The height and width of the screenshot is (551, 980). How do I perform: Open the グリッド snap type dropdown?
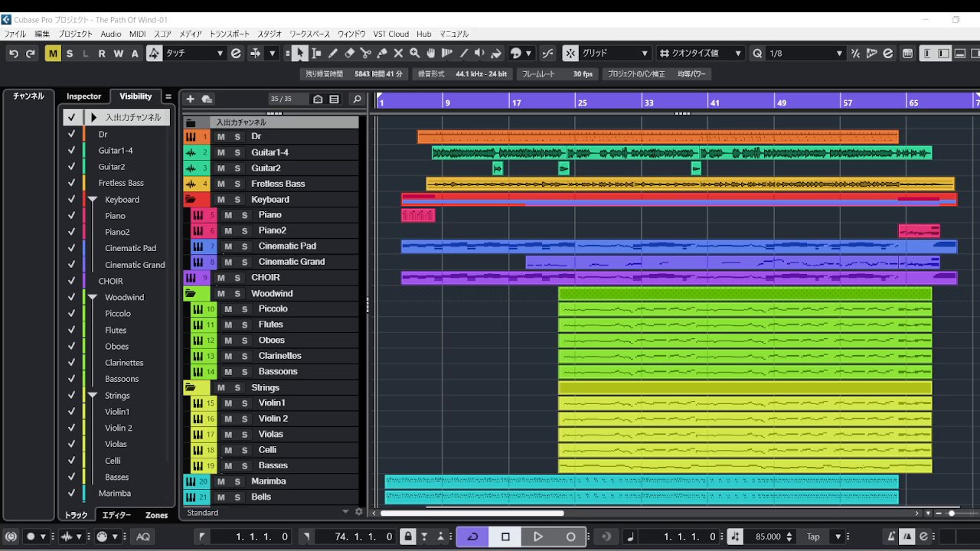[x=614, y=54]
